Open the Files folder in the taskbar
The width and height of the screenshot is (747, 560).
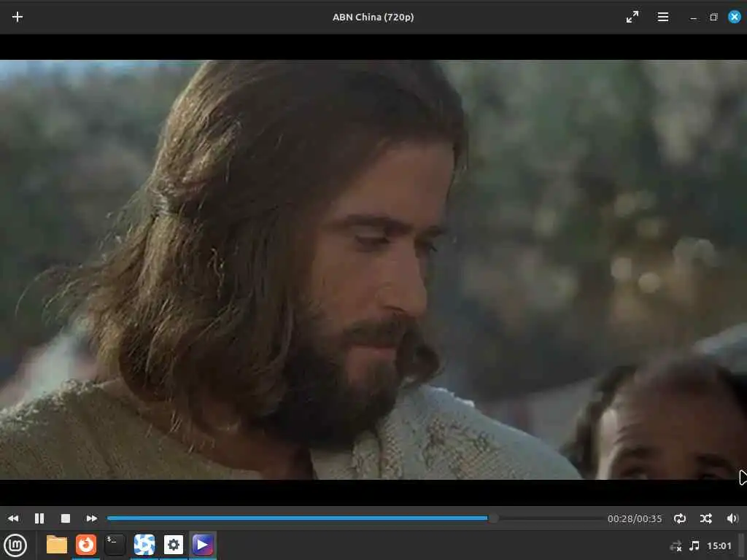pyautogui.click(x=57, y=545)
